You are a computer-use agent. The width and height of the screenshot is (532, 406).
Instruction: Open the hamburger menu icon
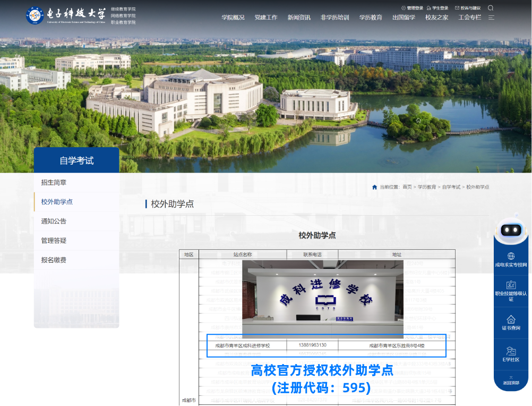coord(491,18)
